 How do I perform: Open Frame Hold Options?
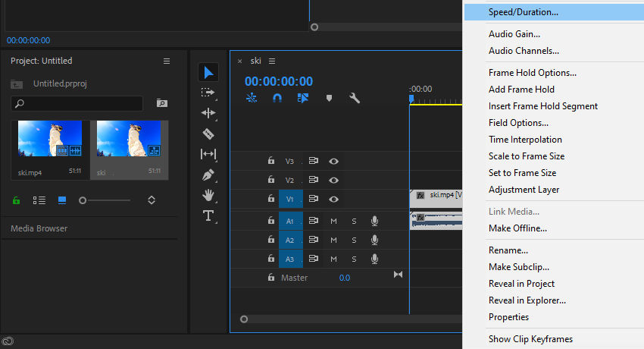click(533, 73)
